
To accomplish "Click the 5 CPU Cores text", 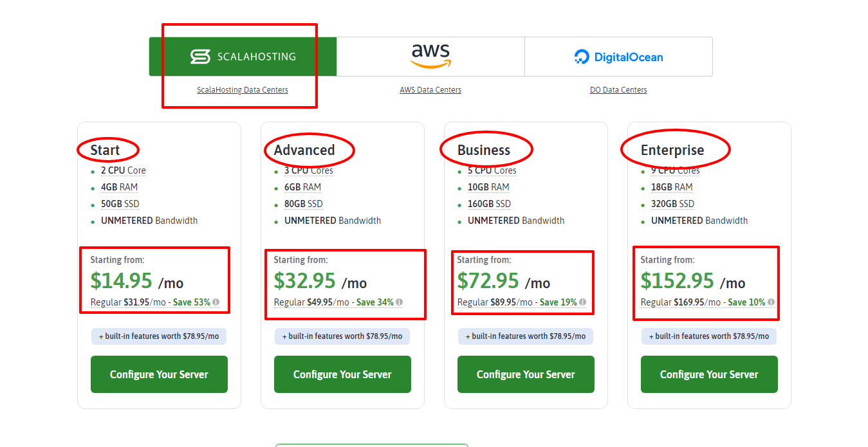I will point(492,170).
